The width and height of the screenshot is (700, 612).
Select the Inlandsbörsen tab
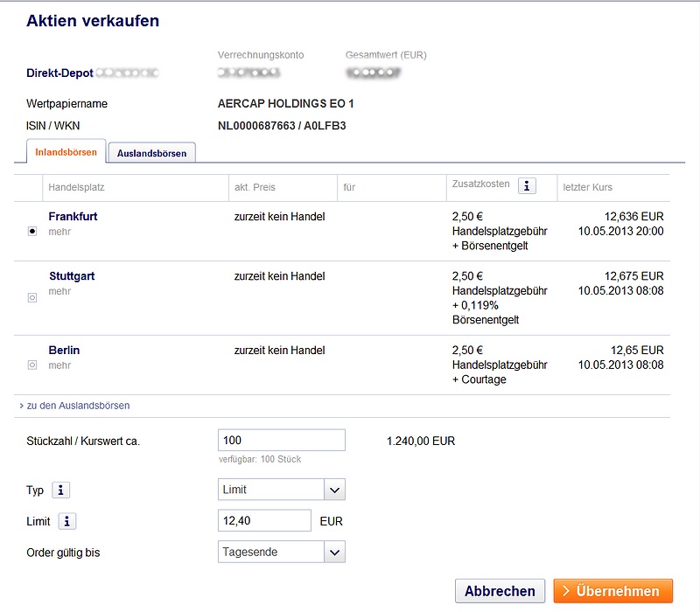66,152
